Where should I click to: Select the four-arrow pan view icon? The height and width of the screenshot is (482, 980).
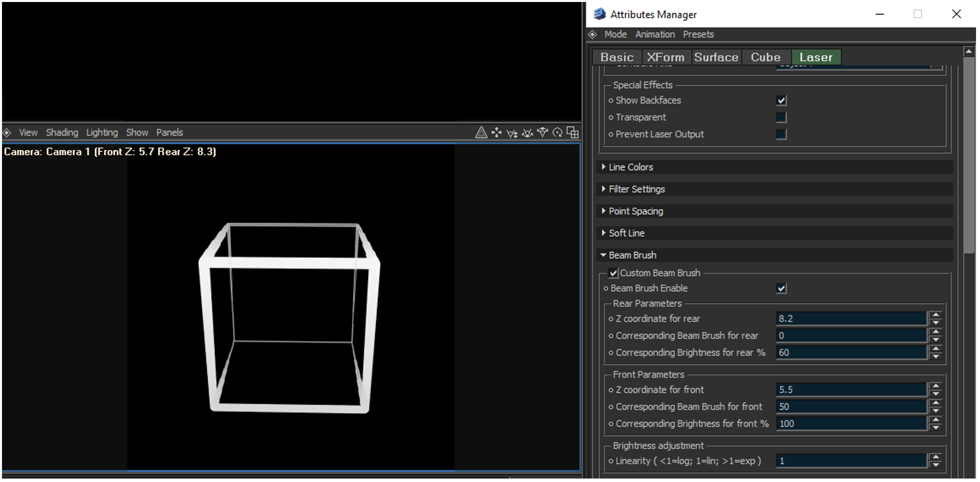click(496, 132)
